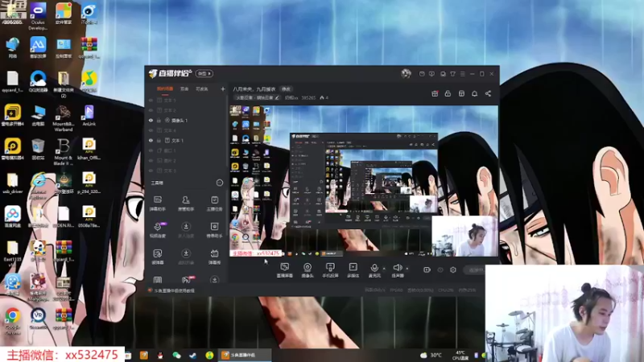Add a new scene with the plus button
The image size is (644, 362).
coord(223,88)
